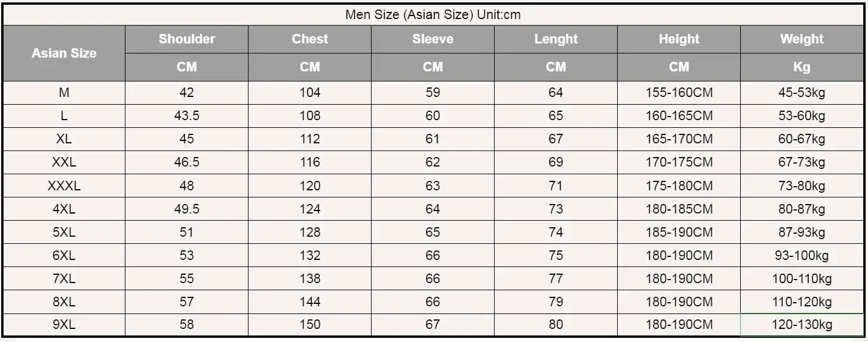Select the XXXL size cell
Screen dimensions: 868x342
(x=64, y=186)
